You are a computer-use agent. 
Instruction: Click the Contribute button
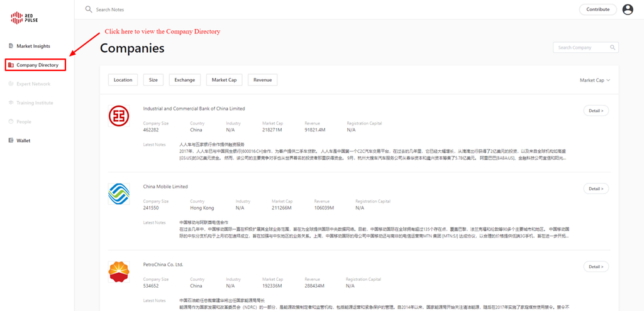point(597,9)
